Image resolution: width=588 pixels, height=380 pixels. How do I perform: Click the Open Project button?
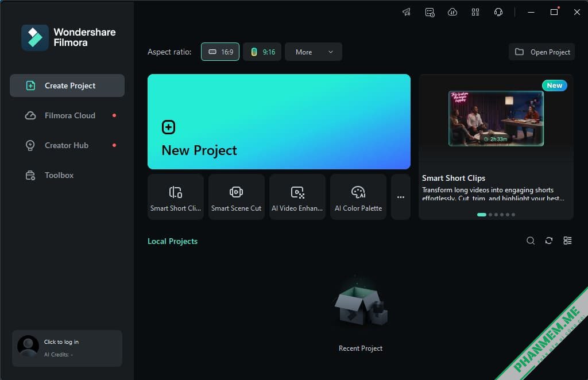point(542,52)
